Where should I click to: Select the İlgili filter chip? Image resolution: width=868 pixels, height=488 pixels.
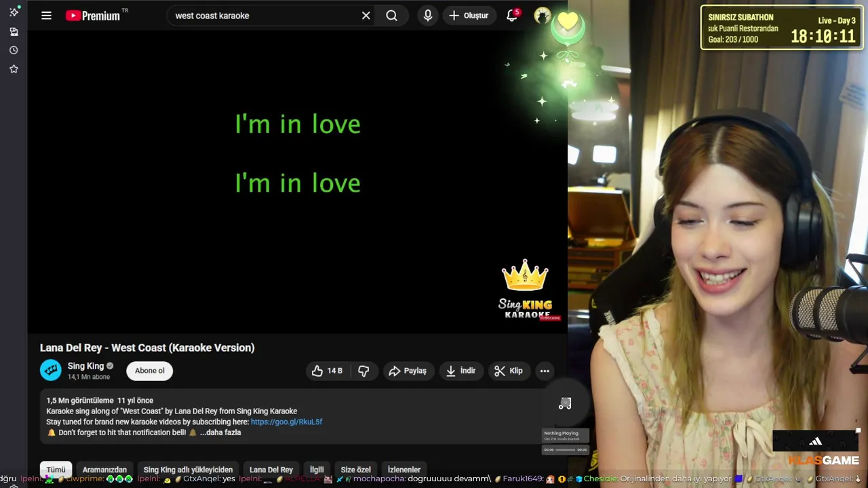pyautogui.click(x=317, y=470)
